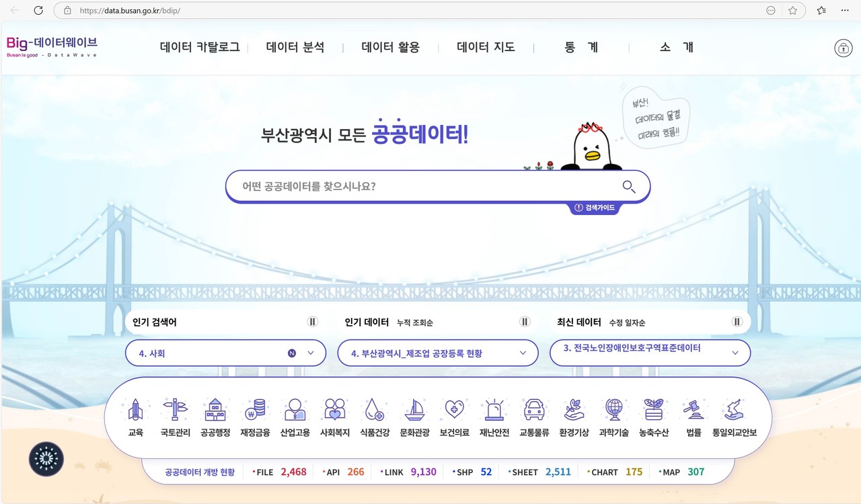
Task: Pause the 최신 데이터 rotation
Action: (x=736, y=322)
